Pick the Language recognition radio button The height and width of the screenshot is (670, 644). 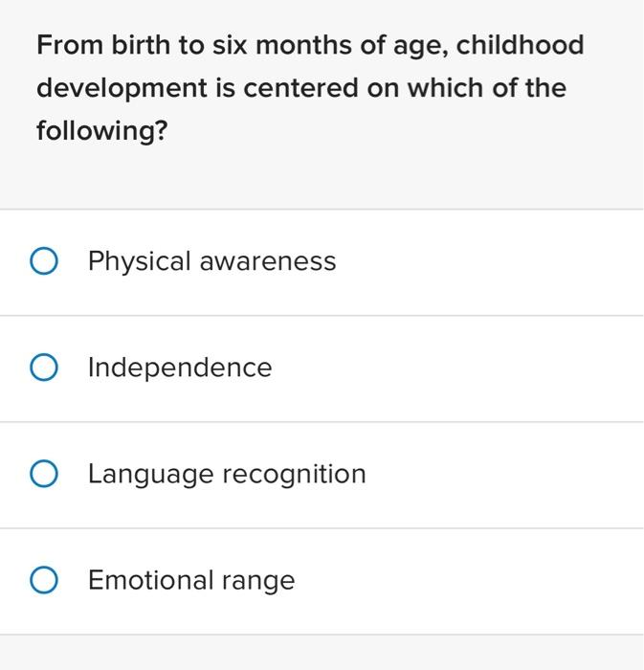[44, 474]
